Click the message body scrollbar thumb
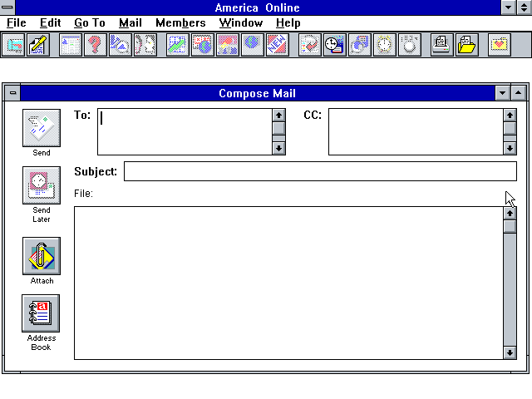The height and width of the screenshot is (399, 532). (510, 227)
